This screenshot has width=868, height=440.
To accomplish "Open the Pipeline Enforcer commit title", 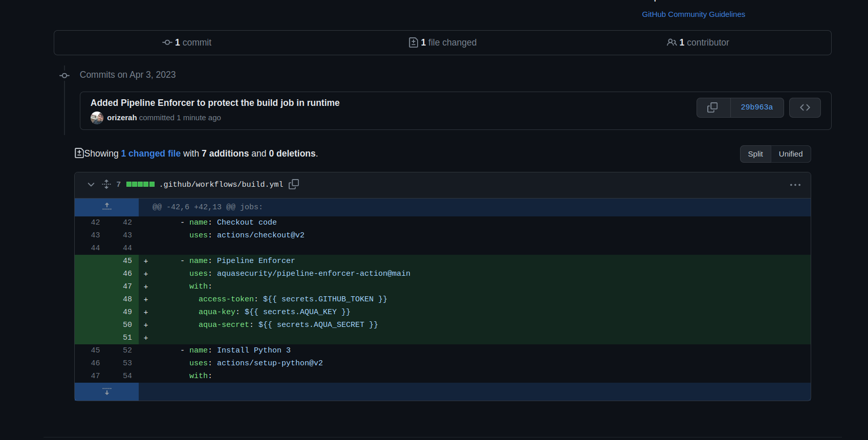I will pyautogui.click(x=215, y=103).
